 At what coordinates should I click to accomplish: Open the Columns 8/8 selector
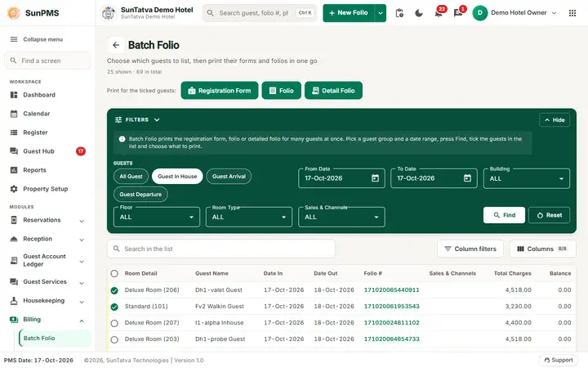[x=542, y=249]
